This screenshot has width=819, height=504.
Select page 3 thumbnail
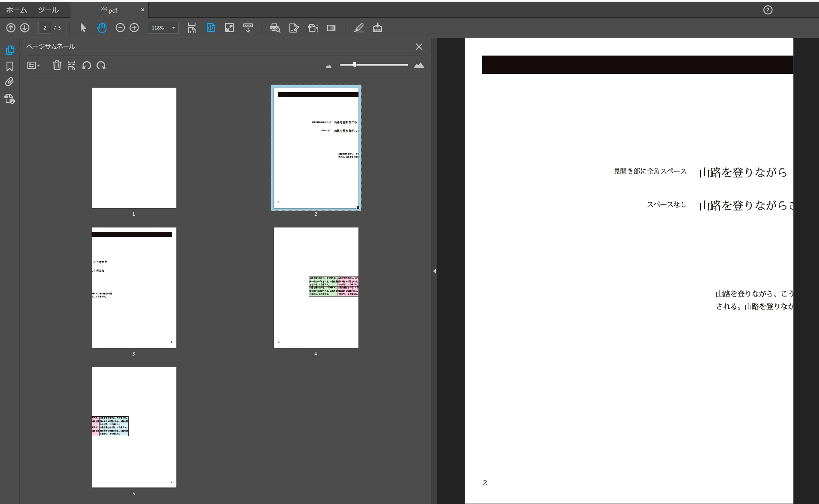[134, 287]
